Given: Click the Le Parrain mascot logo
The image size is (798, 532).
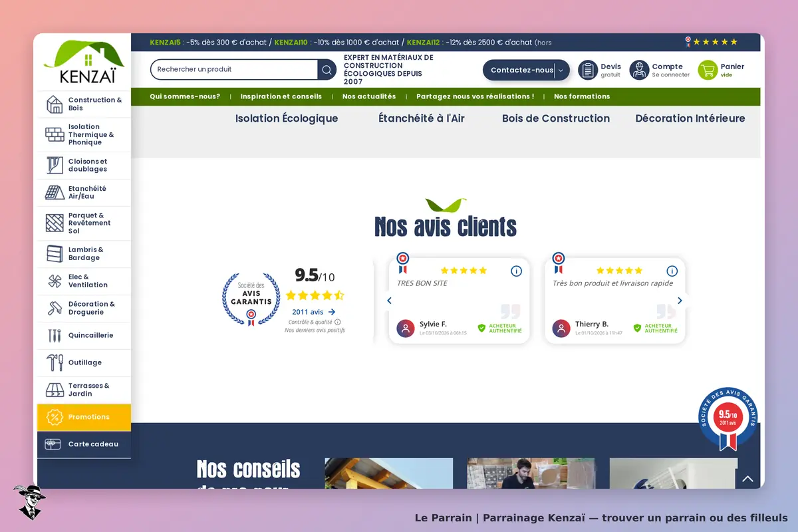Looking at the screenshot, I should [x=29, y=502].
